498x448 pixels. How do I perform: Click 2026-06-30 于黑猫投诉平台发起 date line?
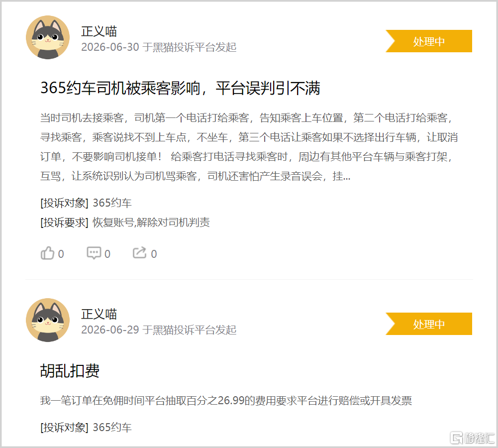click(x=159, y=47)
